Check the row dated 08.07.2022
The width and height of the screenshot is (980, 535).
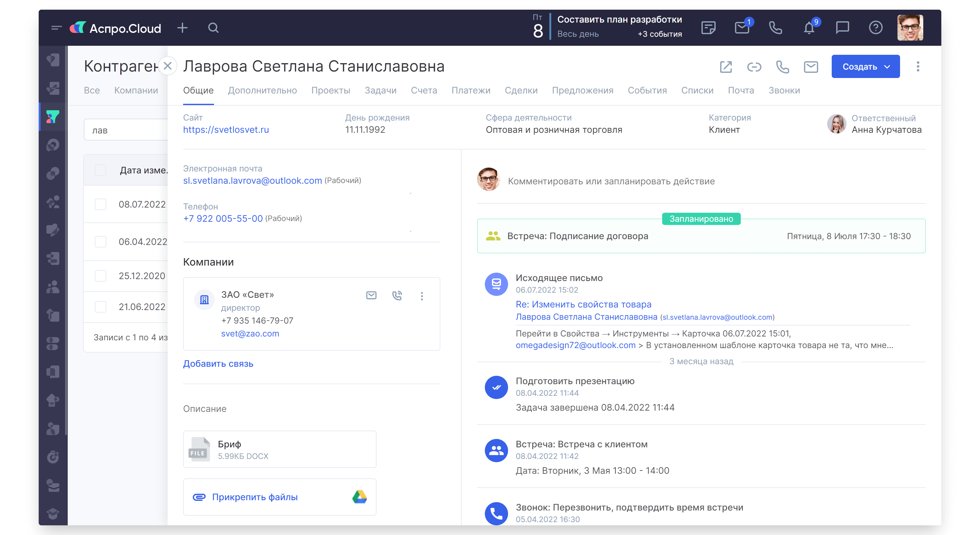(x=101, y=204)
